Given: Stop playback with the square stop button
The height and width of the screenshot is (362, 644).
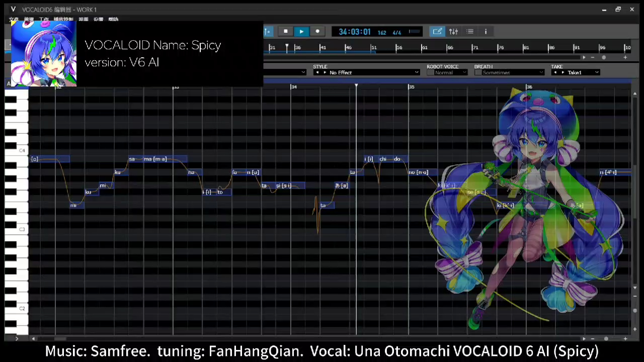Looking at the screenshot, I should [285, 31].
